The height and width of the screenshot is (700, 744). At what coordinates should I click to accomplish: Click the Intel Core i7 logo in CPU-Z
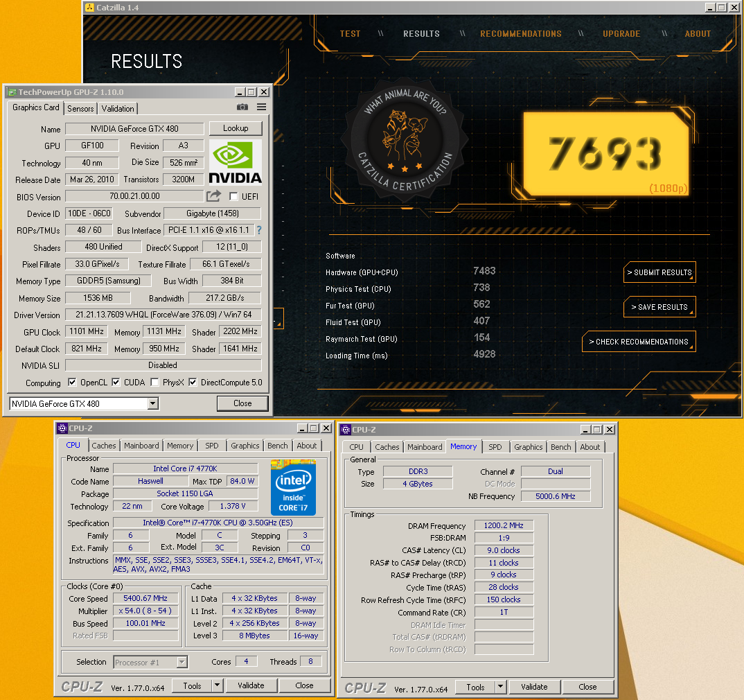click(293, 487)
